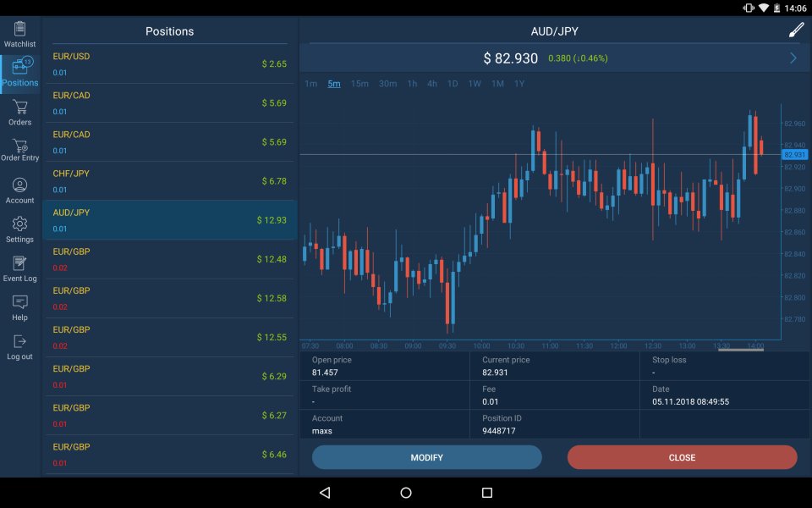Switch chart to 15m timeframe
The image size is (812, 508).
coord(359,84)
